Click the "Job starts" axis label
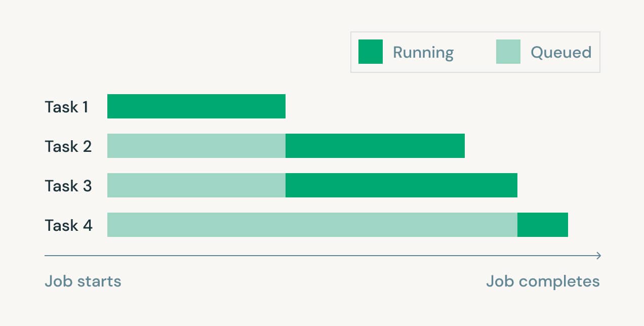644x326 pixels. (x=83, y=281)
